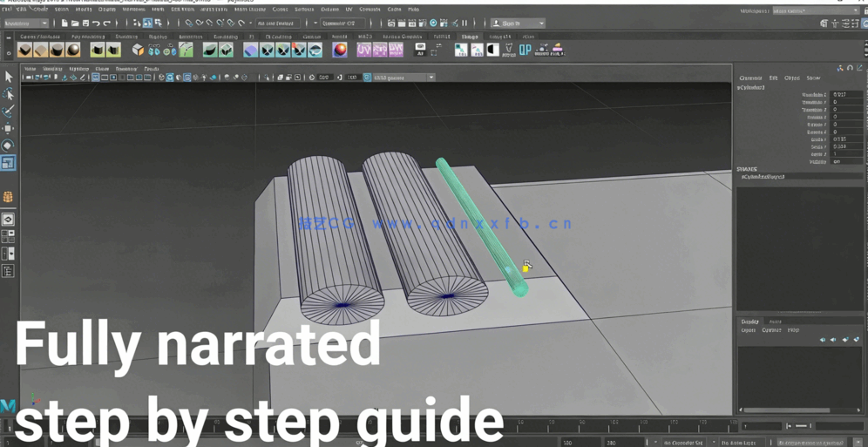Activate the Lasso Select tool

pyautogui.click(x=8, y=94)
